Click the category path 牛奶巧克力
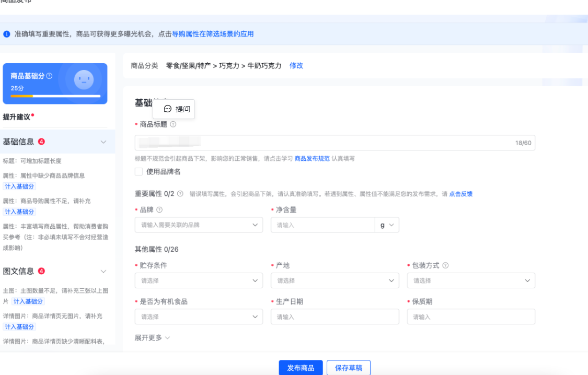Image resolution: width=588 pixels, height=375 pixels. (x=264, y=66)
